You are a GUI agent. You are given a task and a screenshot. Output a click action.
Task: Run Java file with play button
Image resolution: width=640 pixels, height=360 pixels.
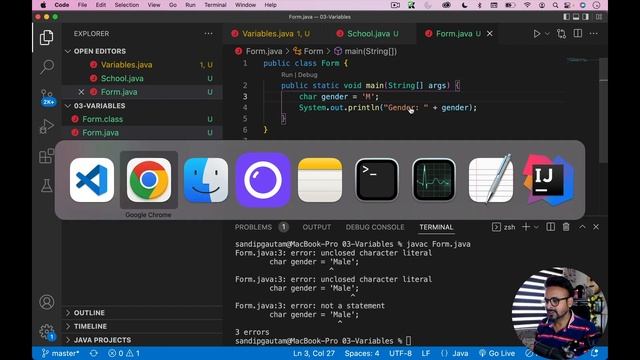[537, 34]
